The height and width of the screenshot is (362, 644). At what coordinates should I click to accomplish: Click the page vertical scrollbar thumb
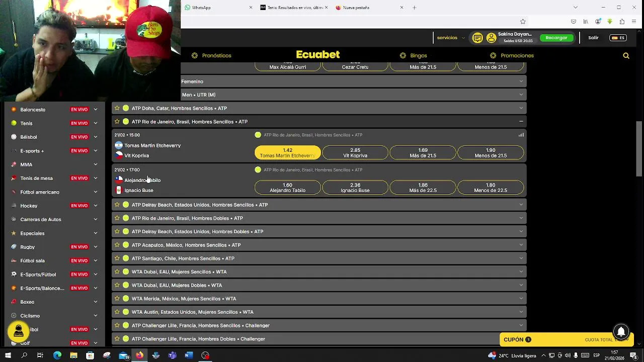point(639,149)
